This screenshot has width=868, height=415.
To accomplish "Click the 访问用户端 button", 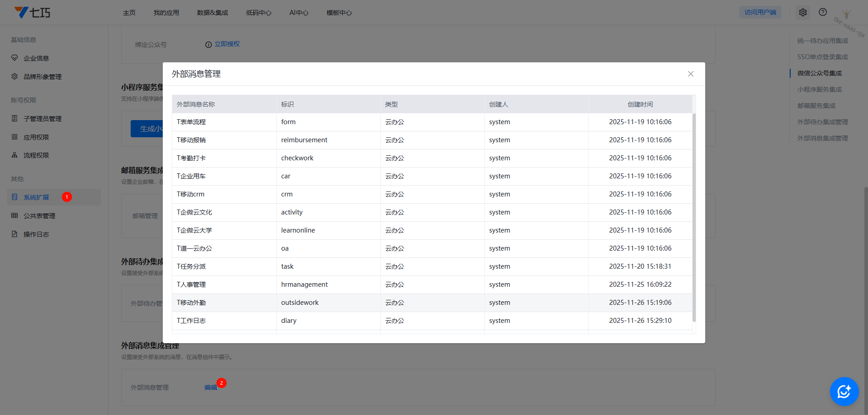I will [760, 13].
